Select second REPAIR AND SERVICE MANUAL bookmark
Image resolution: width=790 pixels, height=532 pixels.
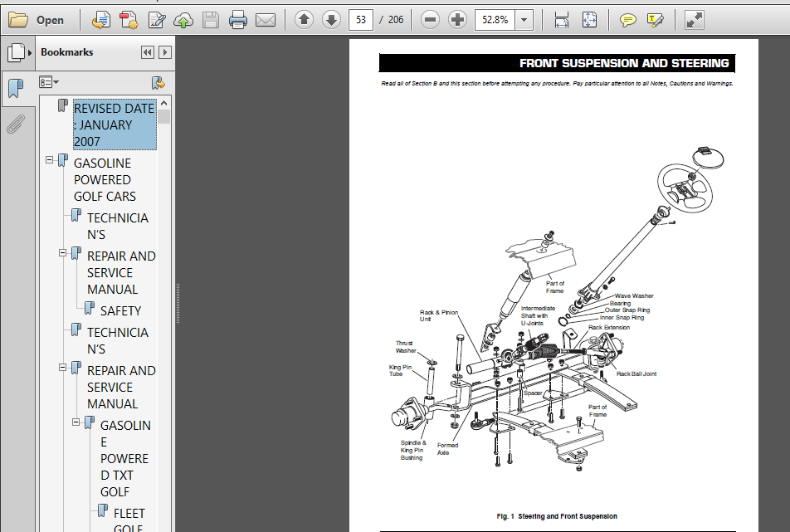(x=121, y=387)
